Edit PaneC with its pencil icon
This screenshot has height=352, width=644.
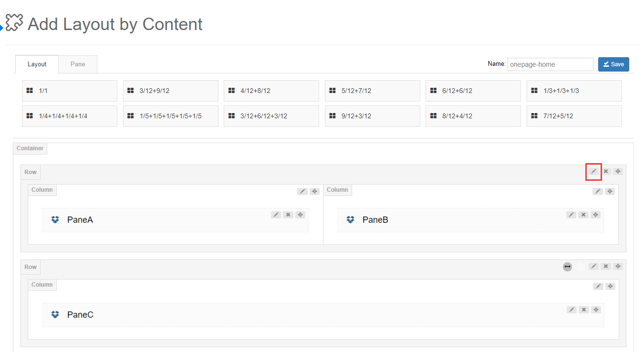click(571, 310)
